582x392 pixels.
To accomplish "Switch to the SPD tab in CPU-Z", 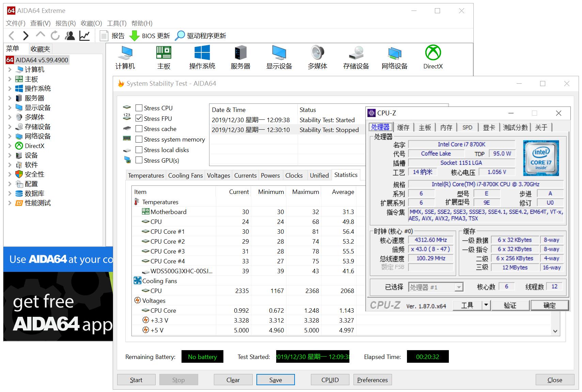I will point(467,127).
